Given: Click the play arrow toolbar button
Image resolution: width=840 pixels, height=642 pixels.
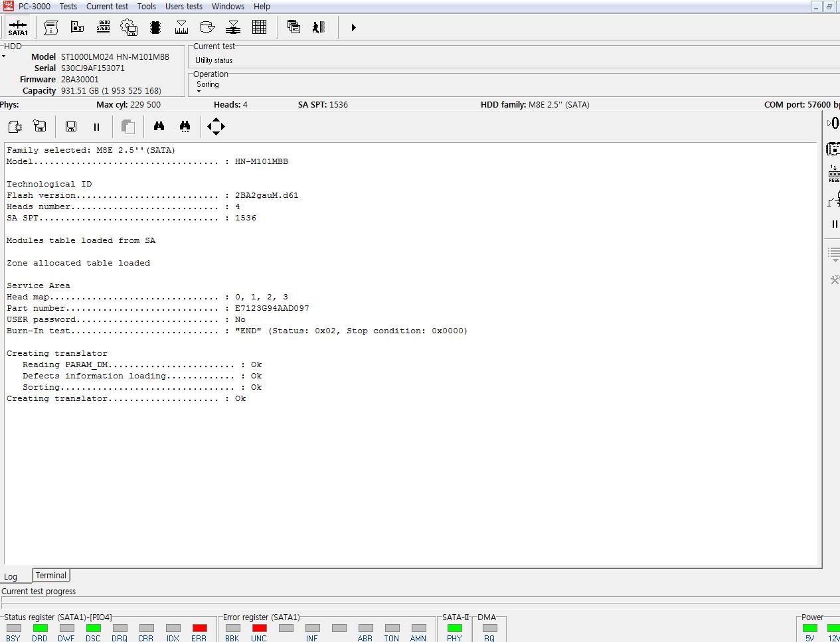Looking at the screenshot, I should click(353, 27).
